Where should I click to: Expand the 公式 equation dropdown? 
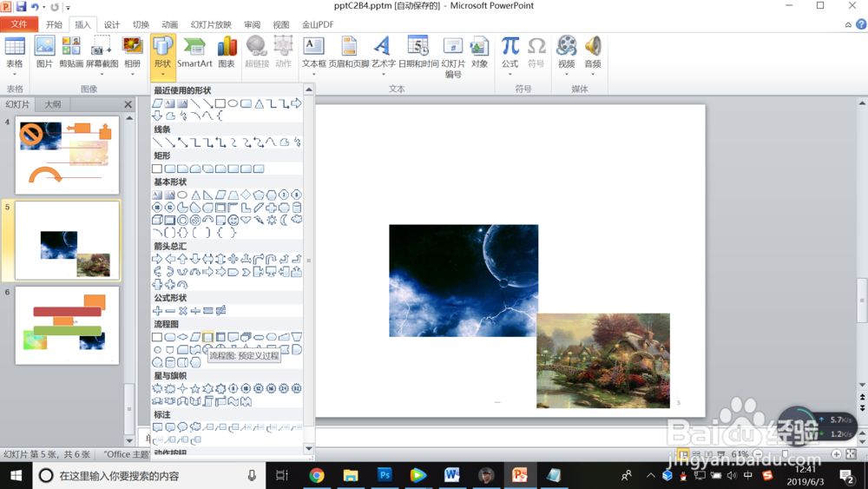point(510,74)
